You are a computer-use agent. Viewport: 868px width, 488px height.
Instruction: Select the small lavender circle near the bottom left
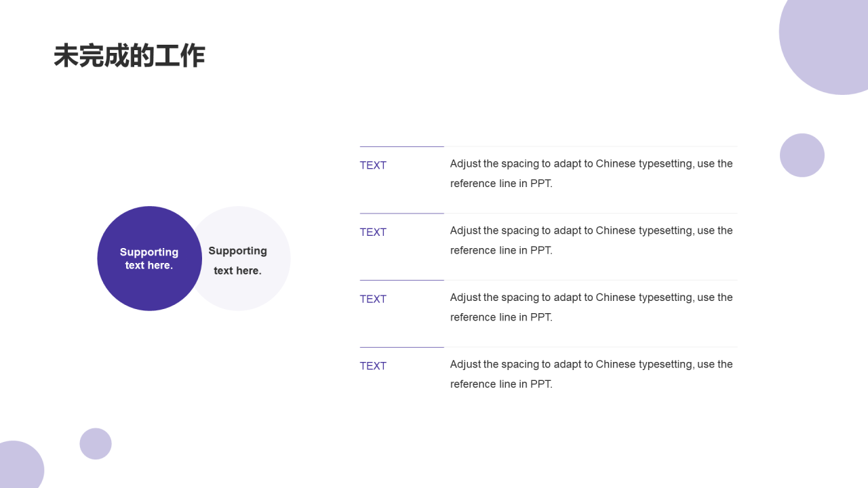(96, 444)
